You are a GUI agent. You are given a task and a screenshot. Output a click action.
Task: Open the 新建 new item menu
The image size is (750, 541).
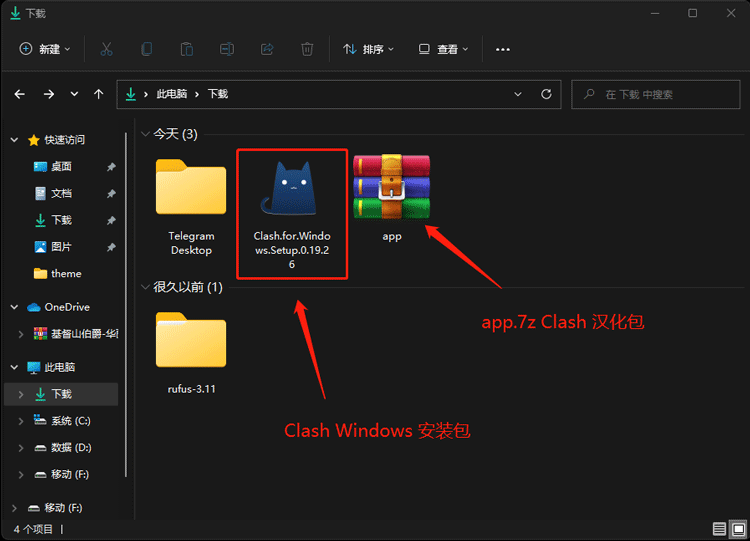point(46,49)
